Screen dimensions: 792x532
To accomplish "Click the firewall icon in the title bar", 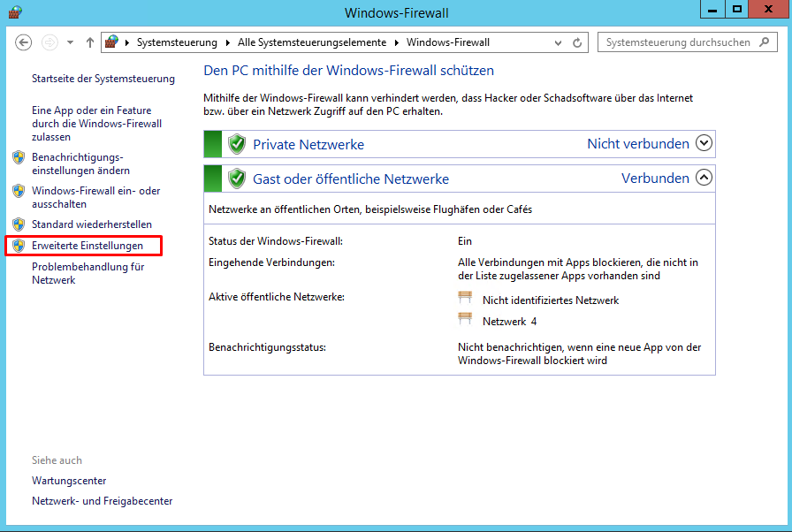I will click(x=14, y=11).
